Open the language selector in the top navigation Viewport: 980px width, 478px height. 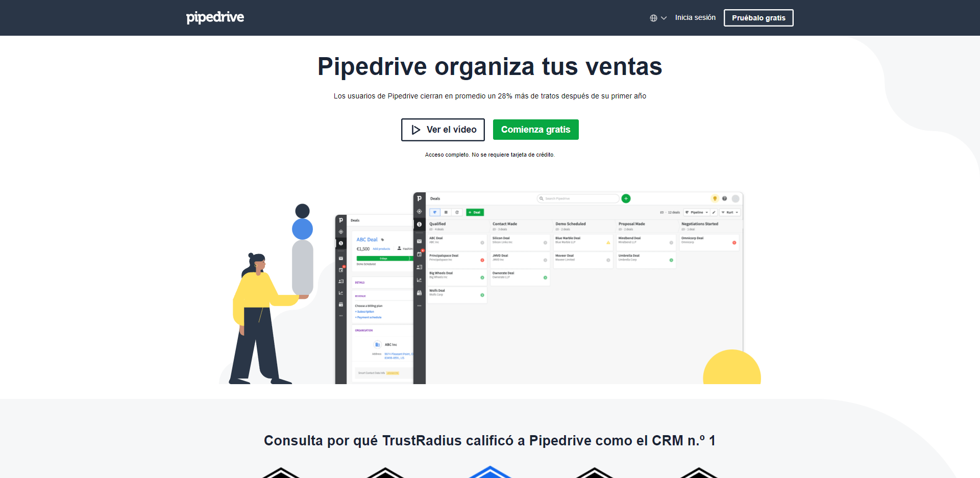point(657,17)
